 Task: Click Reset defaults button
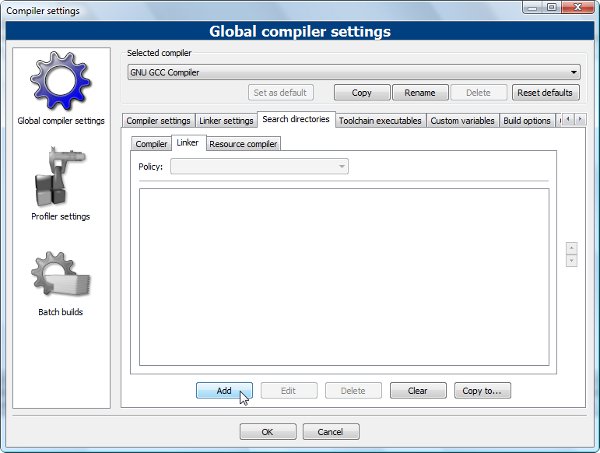(x=545, y=93)
